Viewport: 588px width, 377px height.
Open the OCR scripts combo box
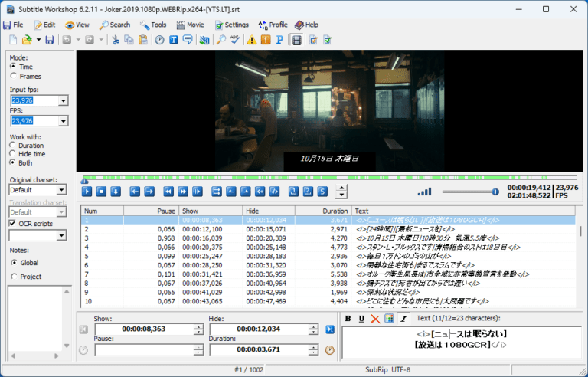(x=61, y=235)
